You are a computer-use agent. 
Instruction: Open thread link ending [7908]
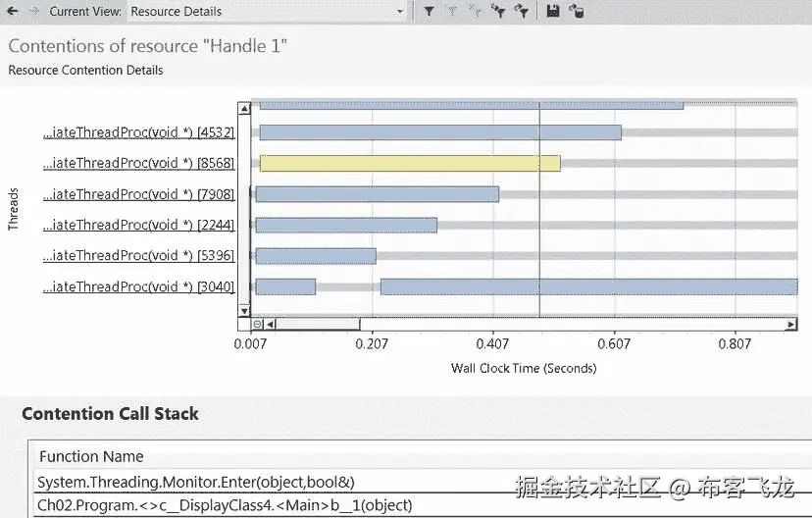point(139,194)
